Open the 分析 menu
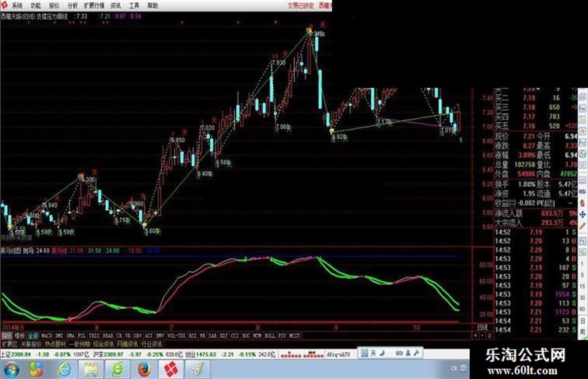Screen dimensions: 588x379 tap(72, 6)
